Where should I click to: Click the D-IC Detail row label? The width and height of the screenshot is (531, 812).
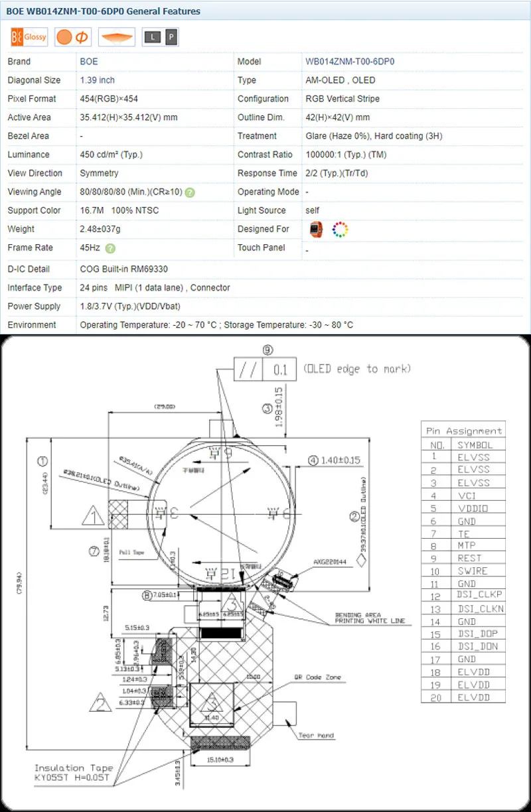click(x=29, y=269)
